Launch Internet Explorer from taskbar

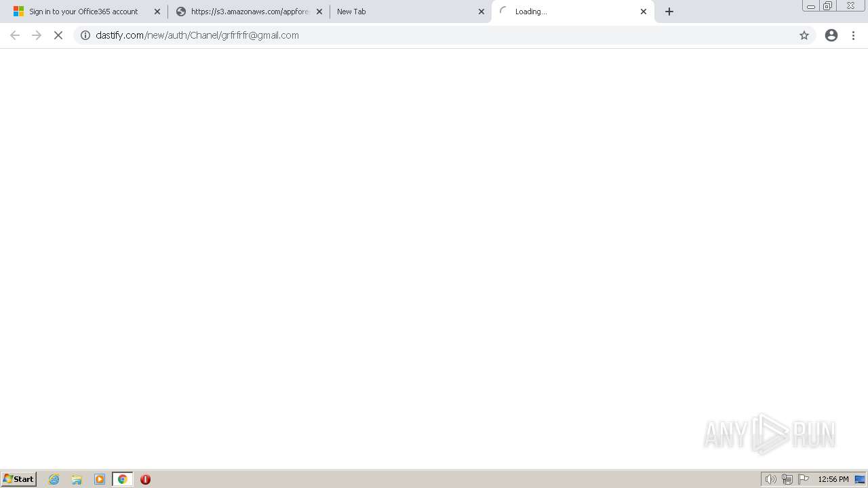tap(54, 479)
